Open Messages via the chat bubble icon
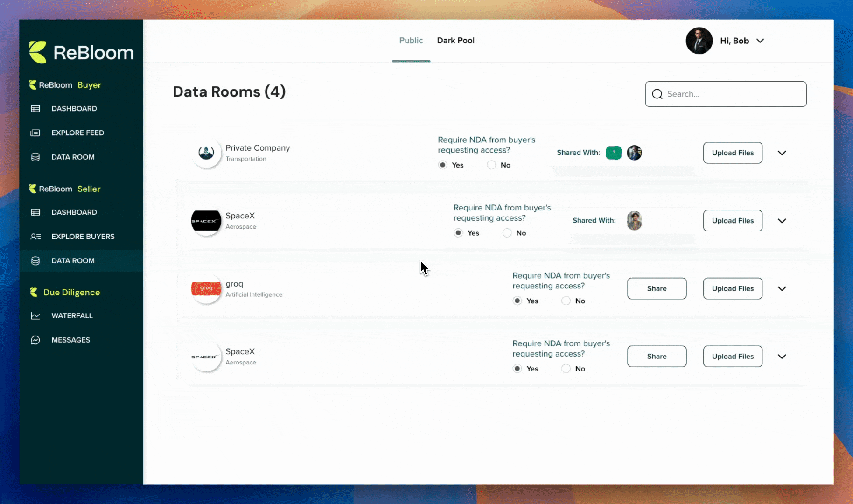Screen dimensions: 853x504 click(35, 340)
